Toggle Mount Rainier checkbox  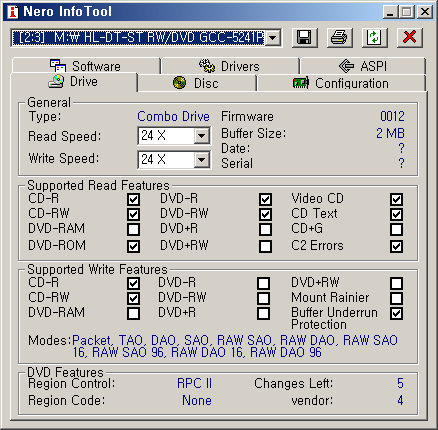pyautogui.click(x=396, y=298)
